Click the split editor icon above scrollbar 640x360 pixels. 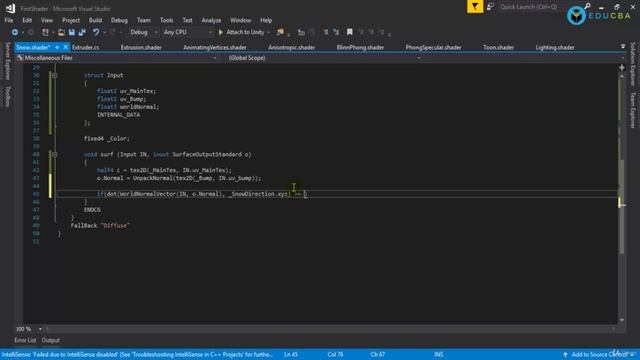pyautogui.click(x=622, y=68)
